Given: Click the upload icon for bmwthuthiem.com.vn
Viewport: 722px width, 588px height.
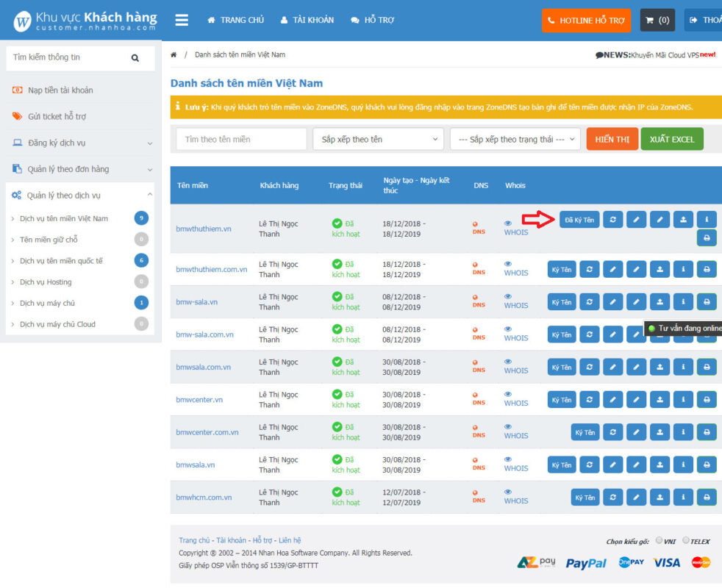Looking at the screenshot, I should (660, 270).
